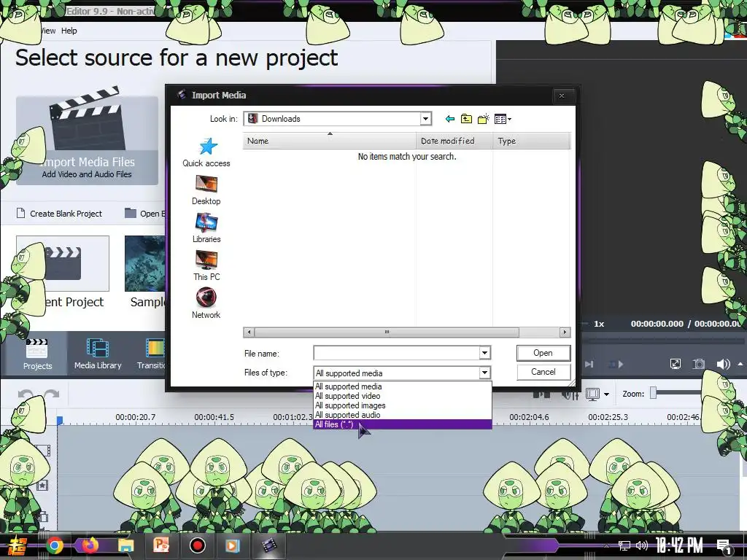Viewport: 747px width, 560px height.
Task: Close the Import Media dialog
Action: (562, 96)
